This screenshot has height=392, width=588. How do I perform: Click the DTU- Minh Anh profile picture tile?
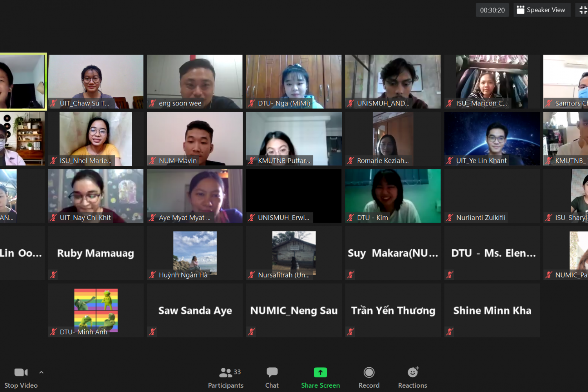96,310
